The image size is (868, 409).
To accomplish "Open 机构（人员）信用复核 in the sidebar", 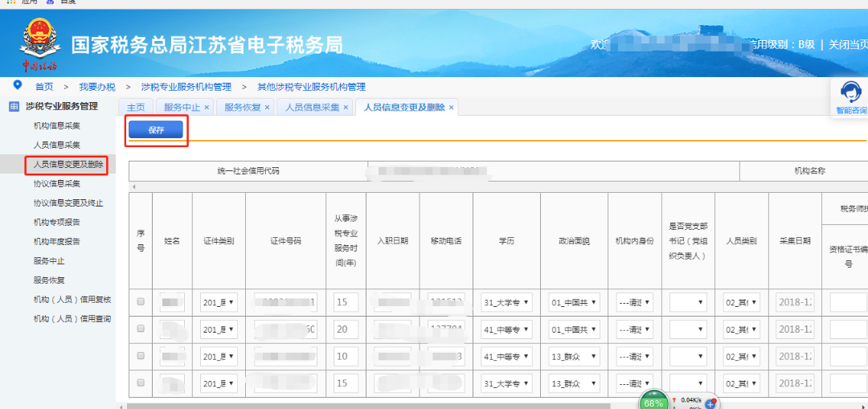I will (72, 300).
